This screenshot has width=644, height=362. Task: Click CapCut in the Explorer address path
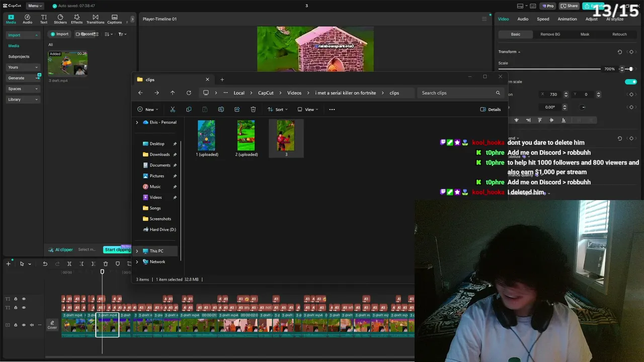coord(266,93)
